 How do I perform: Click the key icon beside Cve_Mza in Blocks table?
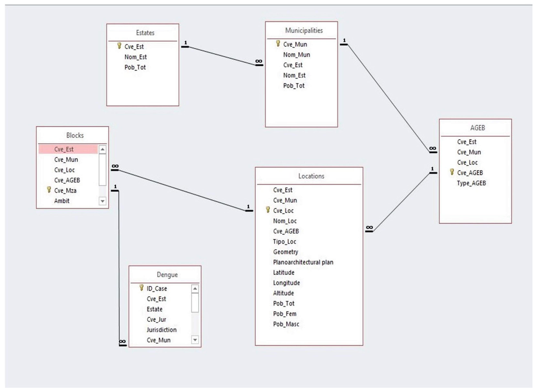click(49, 190)
